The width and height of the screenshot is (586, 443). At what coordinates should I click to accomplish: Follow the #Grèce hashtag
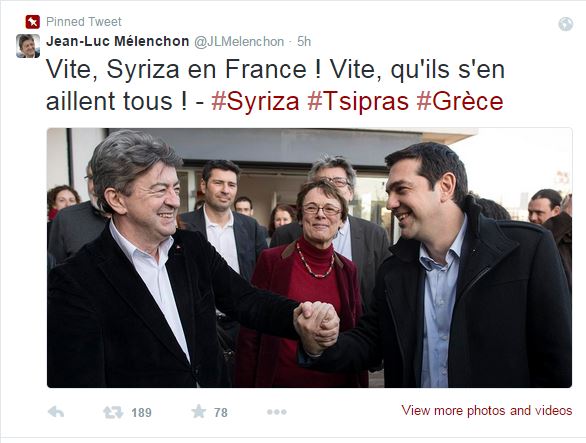tap(460, 101)
